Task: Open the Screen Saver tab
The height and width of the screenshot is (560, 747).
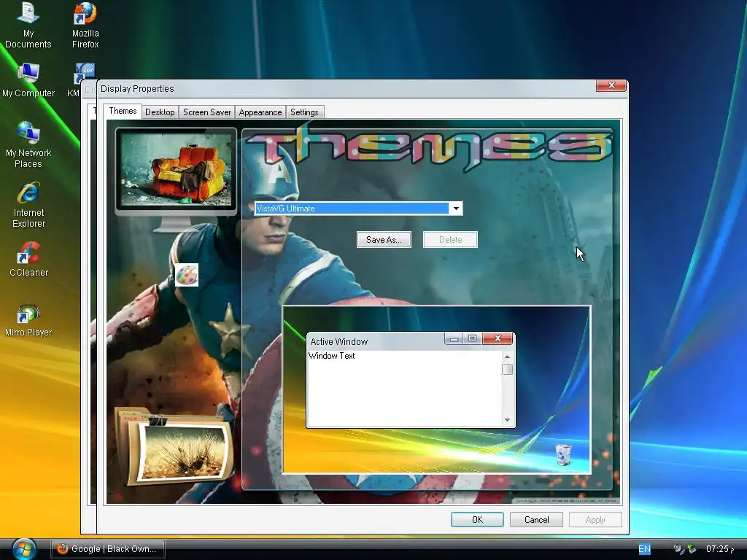Action: coord(206,112)
